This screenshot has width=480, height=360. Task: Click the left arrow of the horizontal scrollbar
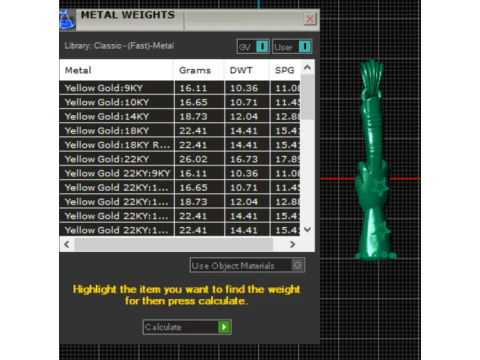pyautogui.click(x=67, y=244)
